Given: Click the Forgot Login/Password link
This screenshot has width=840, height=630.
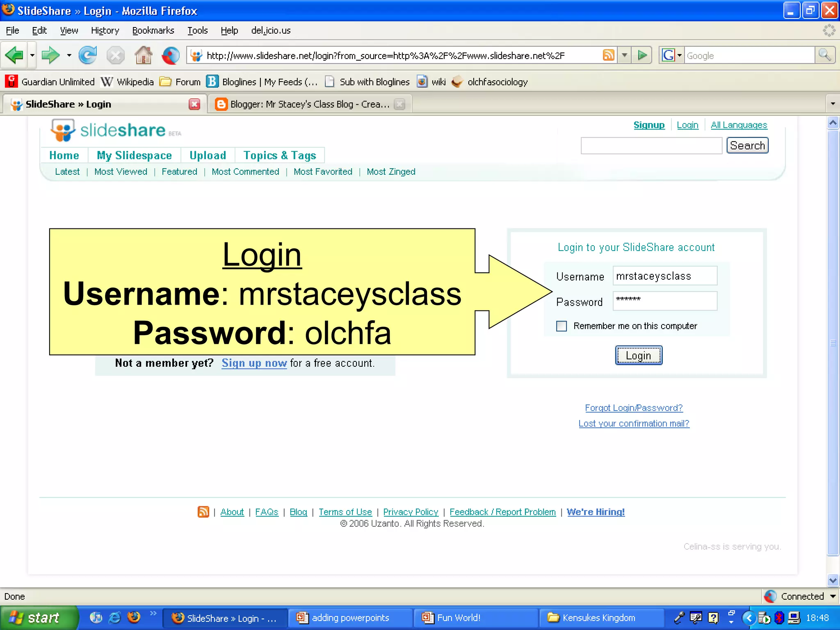Looking at the screenshot, I should [634, 408].
